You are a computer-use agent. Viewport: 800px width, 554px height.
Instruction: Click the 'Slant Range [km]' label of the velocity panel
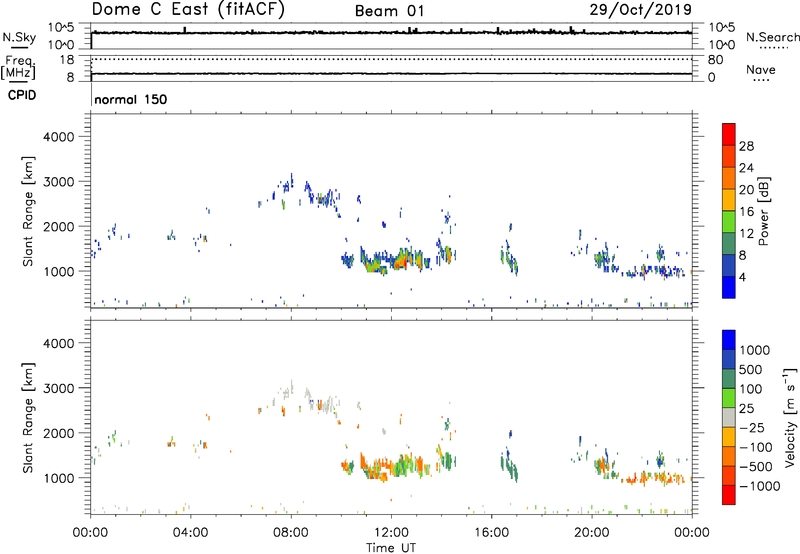(x=28, y=418)
